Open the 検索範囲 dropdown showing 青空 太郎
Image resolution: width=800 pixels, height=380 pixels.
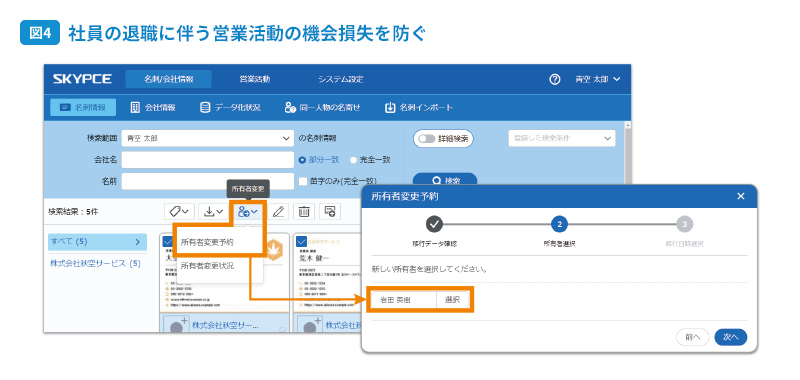[208, 138]
